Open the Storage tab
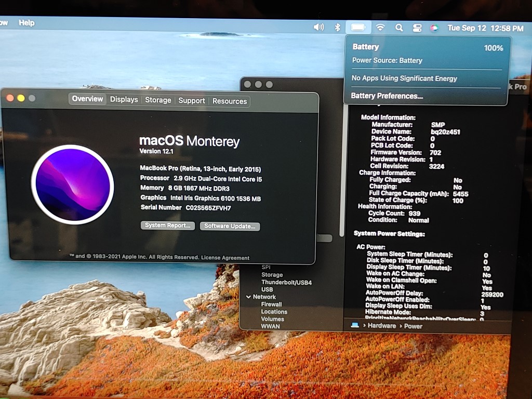The image size is (532, 399). (158, 100)
